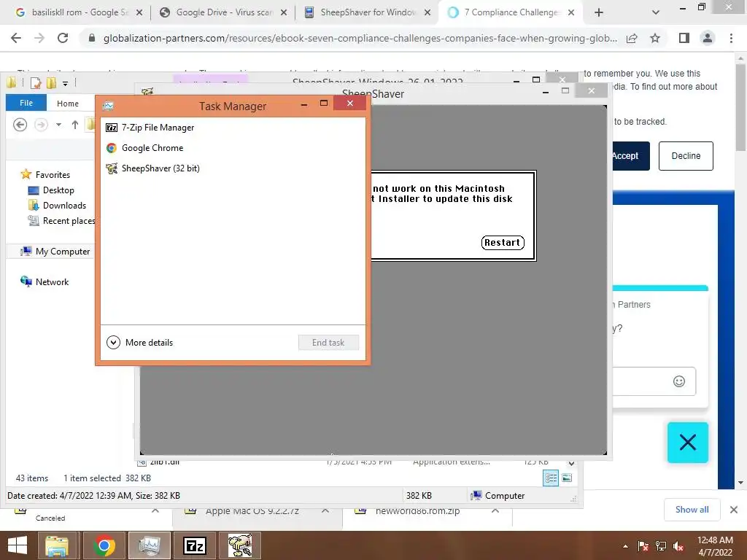Expand More details in Task Manager
747x560 pixels.
[x=139, y=343]
